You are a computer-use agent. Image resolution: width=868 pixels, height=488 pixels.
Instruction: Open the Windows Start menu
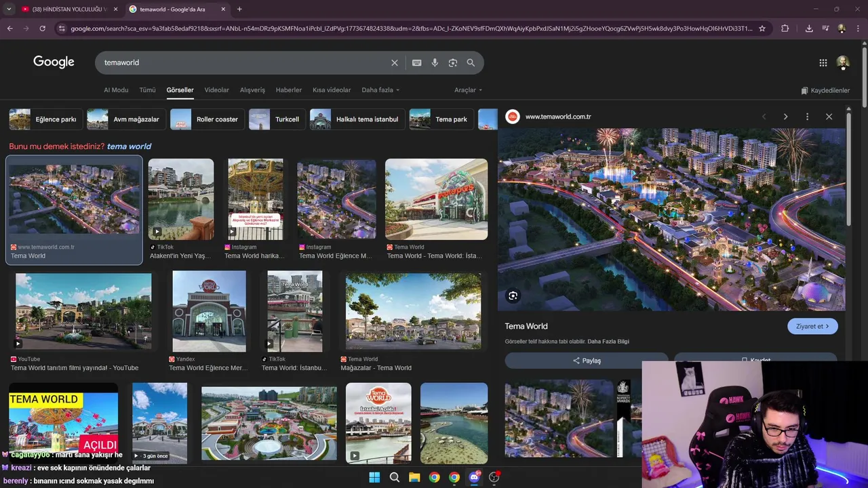tap(374, 477)
